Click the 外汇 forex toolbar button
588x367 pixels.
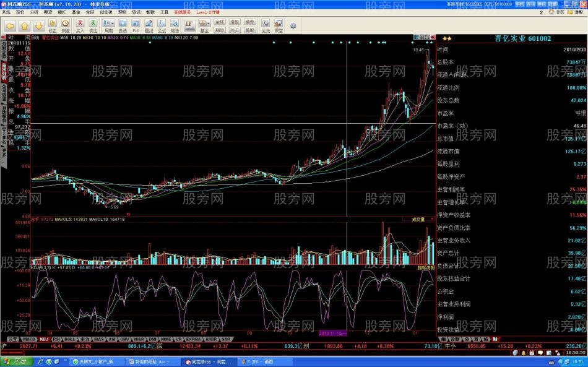[235, 30]
